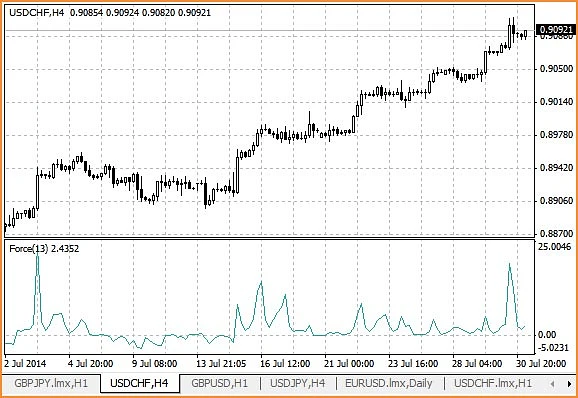
Task: Click the 23 Jul 16:00 time label
Action: click(413, 364)
